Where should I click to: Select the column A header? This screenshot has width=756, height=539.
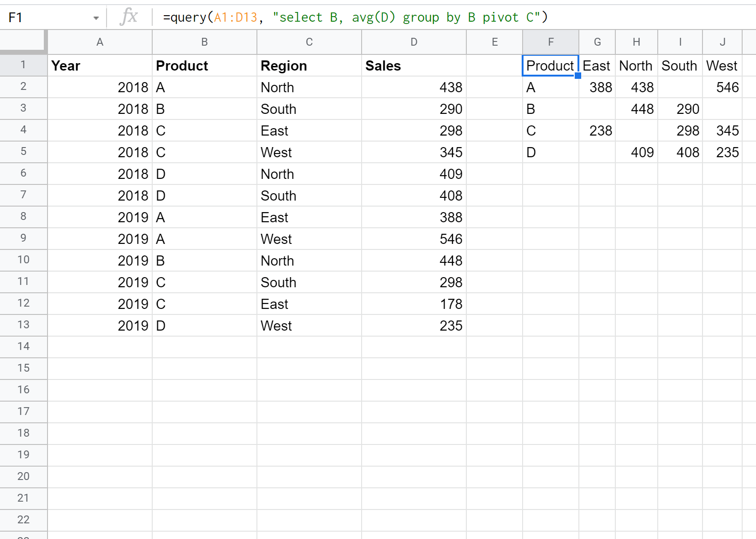tap(100, 42)
